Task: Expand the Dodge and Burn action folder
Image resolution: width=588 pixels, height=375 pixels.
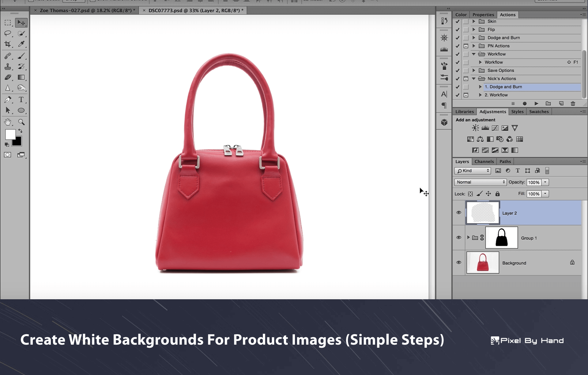Action: click(x=474, y=38)
